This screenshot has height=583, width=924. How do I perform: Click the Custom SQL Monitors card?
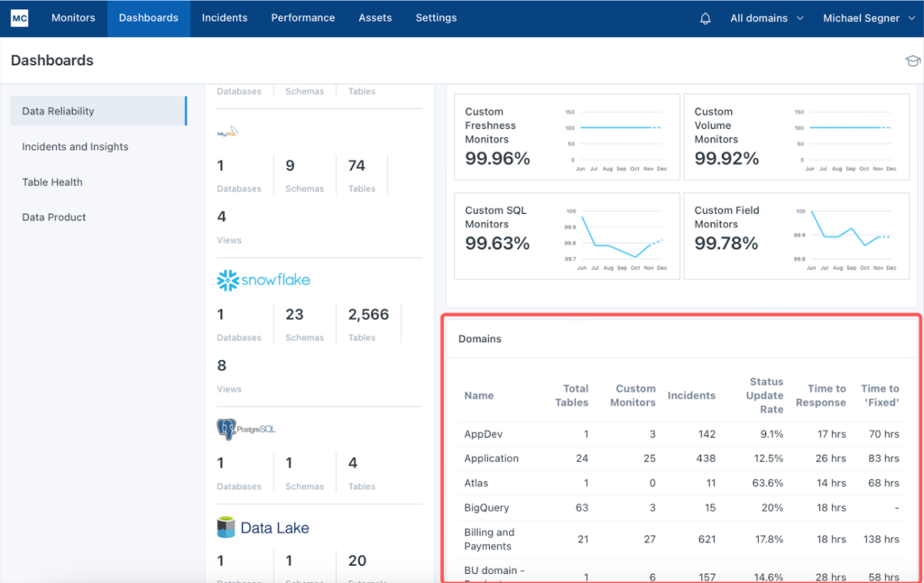coord(567,235)
